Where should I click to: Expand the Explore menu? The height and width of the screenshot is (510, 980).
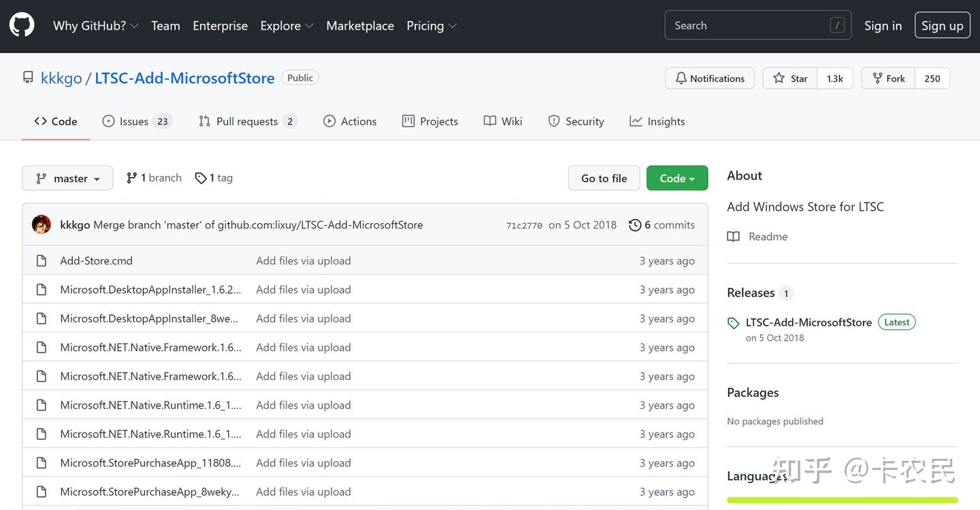click(x=287, y=26)
